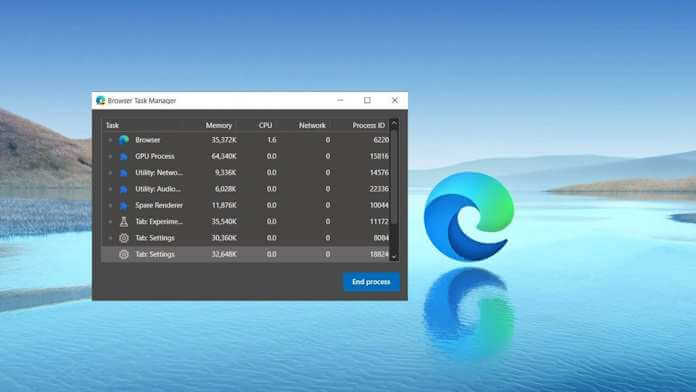The height and width of the screenshot is (392, 696).
Task: Click process ID 6220
Action: click(381, 140)
